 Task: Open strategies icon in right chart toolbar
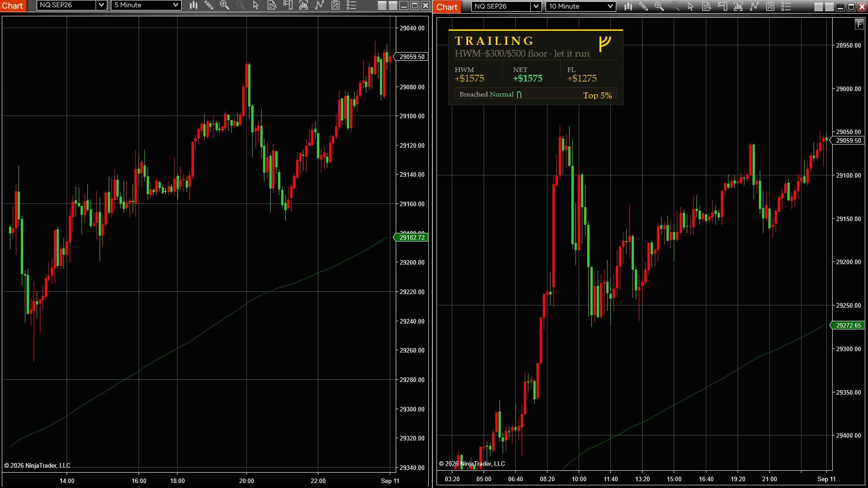click(754, 6)
